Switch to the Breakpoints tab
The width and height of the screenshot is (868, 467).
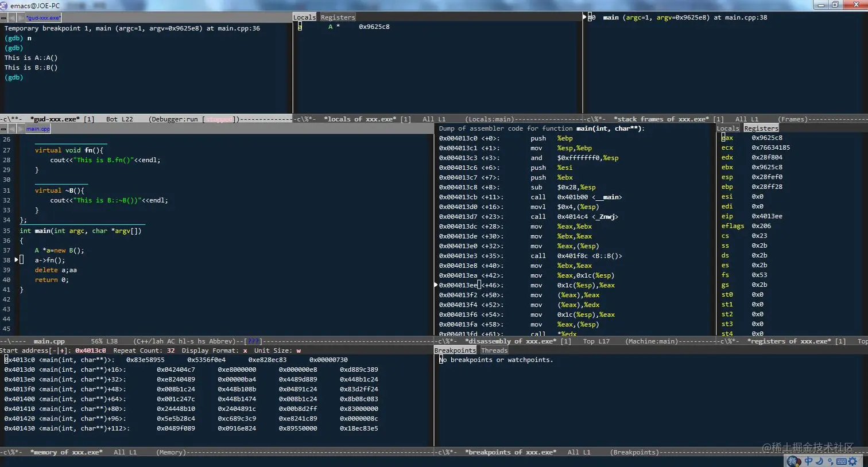point(455,351)
